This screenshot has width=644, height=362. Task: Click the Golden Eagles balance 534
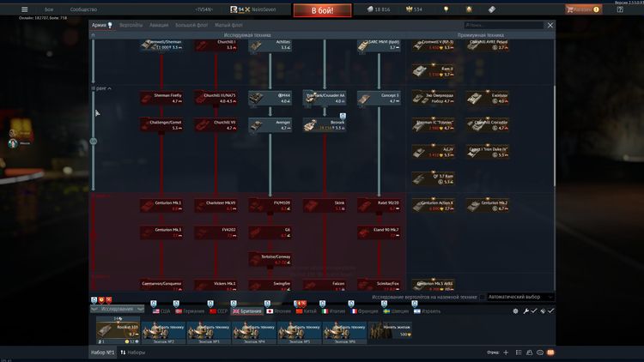tap(412, 9)
